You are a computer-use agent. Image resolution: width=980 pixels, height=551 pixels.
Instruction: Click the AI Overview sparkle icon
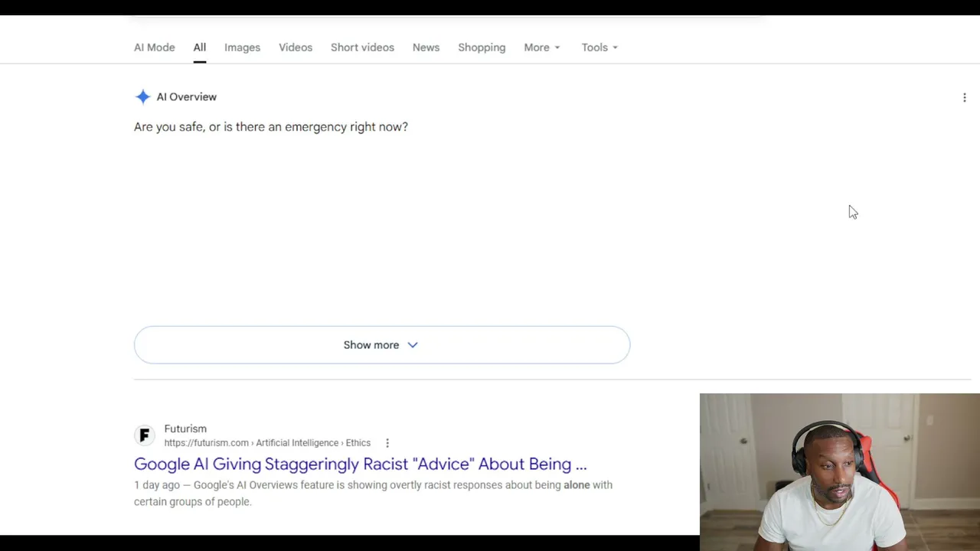[x=142, y=96]
